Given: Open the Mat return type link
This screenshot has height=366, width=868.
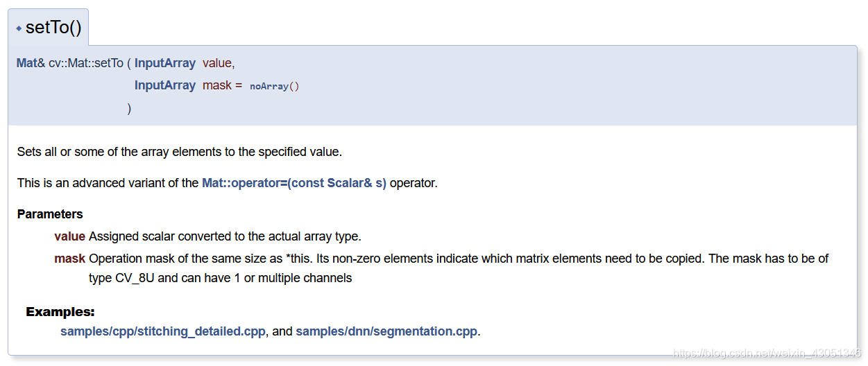Looking at the screenshot, I should (27, 63).
